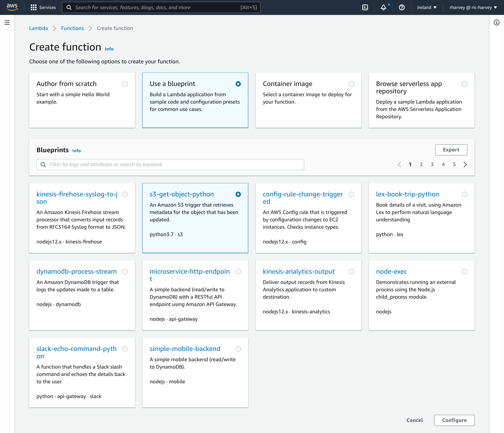The height and width of the screenshot is (433, 504).
Task: Click the Cancel button
Action: click(415, 420)
